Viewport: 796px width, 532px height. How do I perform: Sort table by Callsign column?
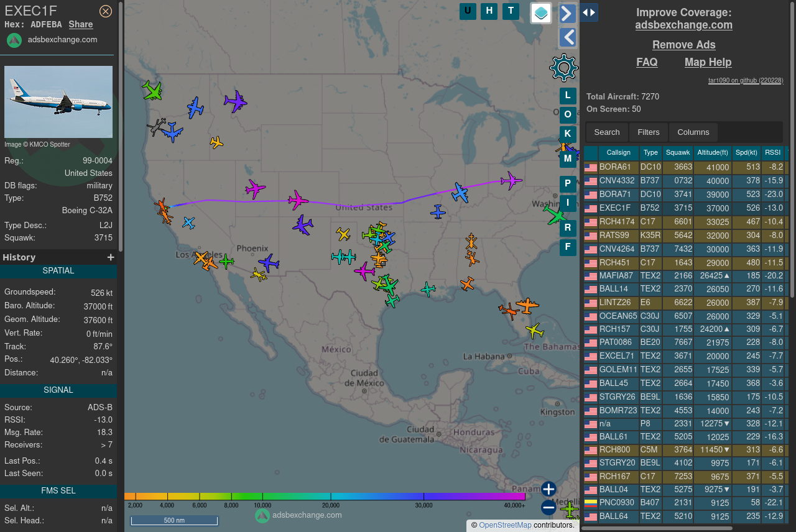pos(619,153)
